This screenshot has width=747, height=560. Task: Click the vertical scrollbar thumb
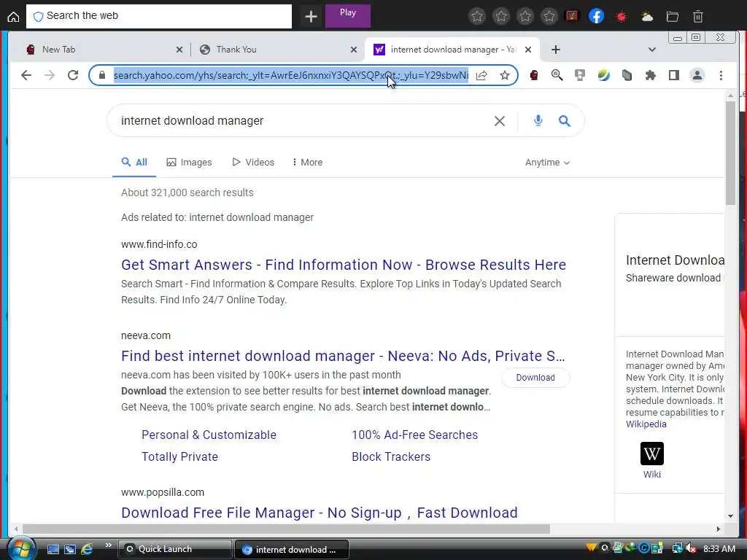[x=730, y=153]
